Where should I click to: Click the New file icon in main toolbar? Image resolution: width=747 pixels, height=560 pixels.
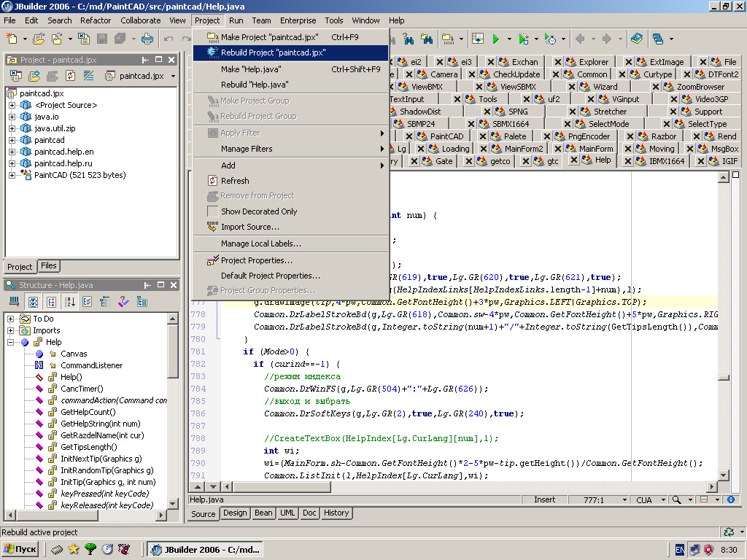[x=12, y=39]
